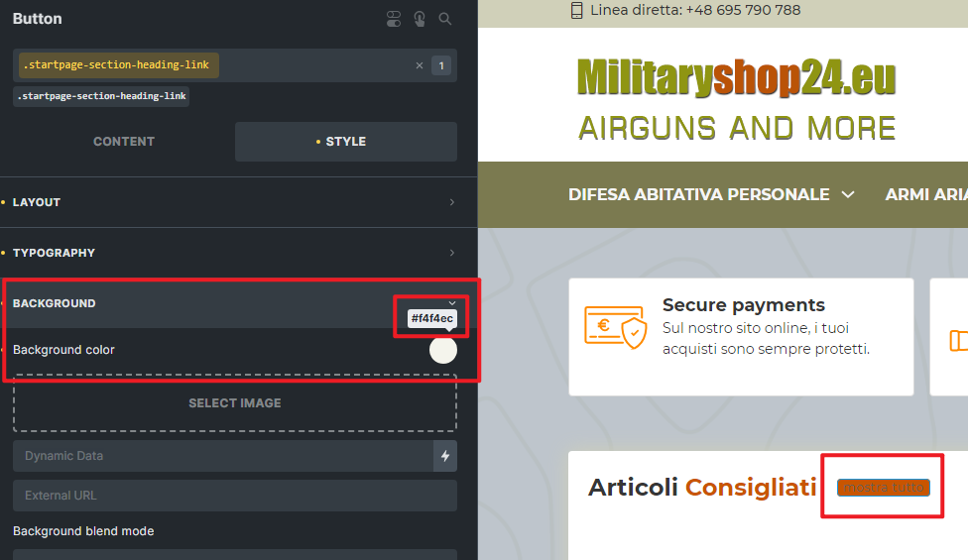Focus the Dynamic Data input field

point(222,456)
